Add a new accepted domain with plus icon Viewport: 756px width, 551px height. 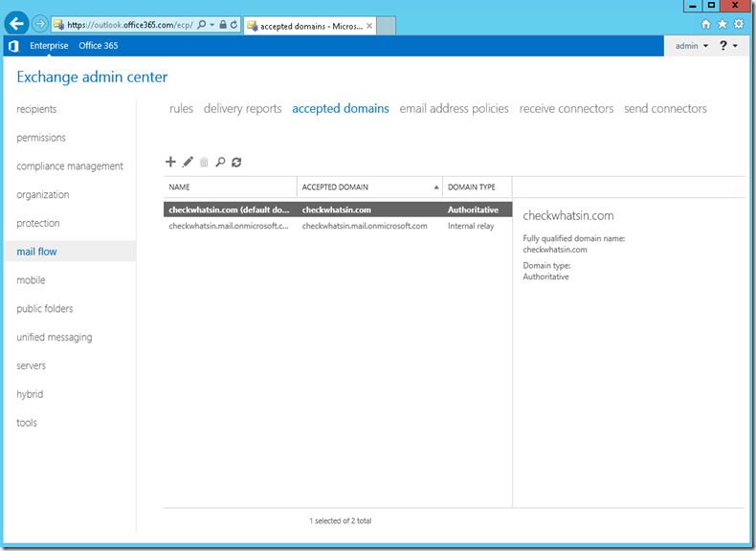pos(170,162)
